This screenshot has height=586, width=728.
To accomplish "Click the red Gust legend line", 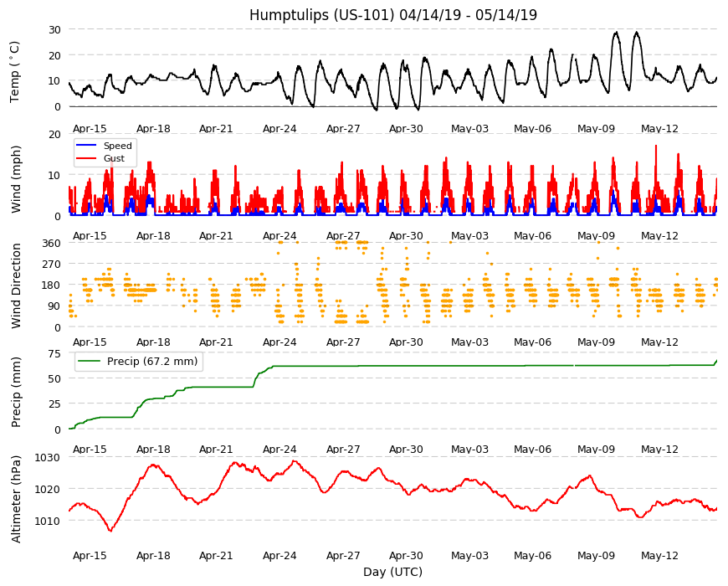I will tap(86, 158).
